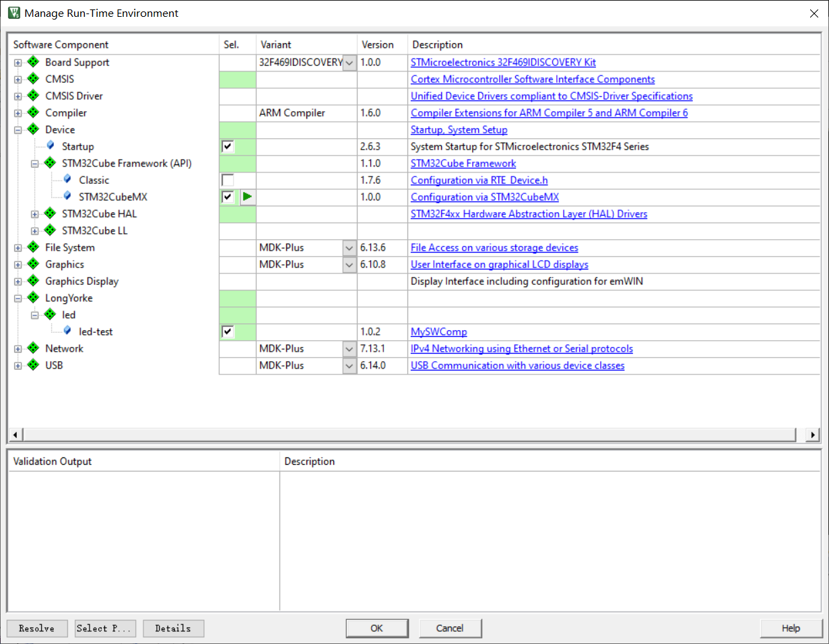
Task: Open Help with the Help button
Action: (791, 629)
